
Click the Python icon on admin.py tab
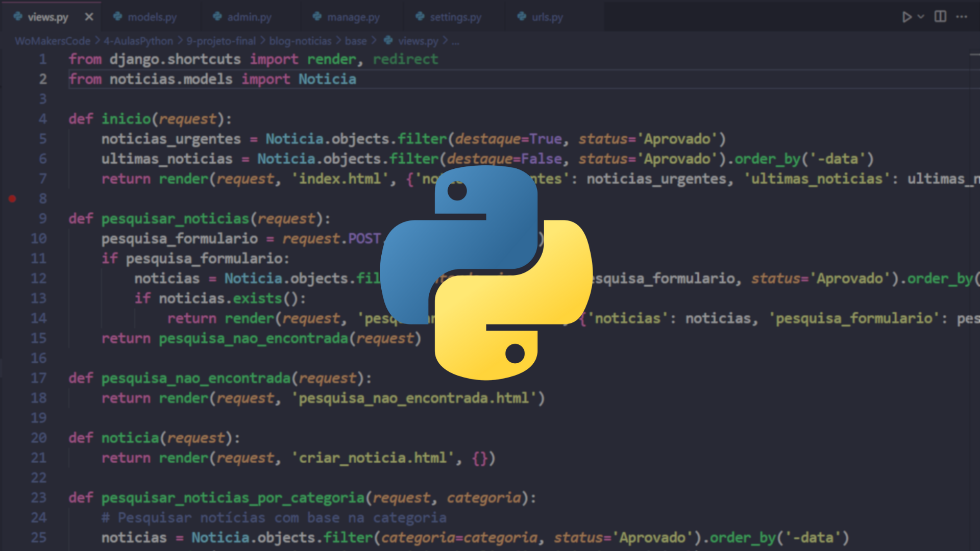pyautogui.click(x=217, y=16)
